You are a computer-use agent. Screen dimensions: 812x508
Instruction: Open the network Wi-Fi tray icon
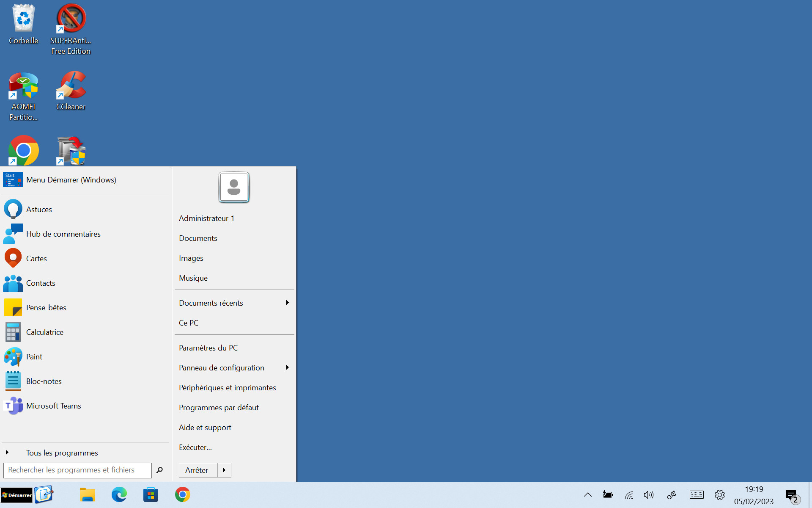(x=629, y=495)
